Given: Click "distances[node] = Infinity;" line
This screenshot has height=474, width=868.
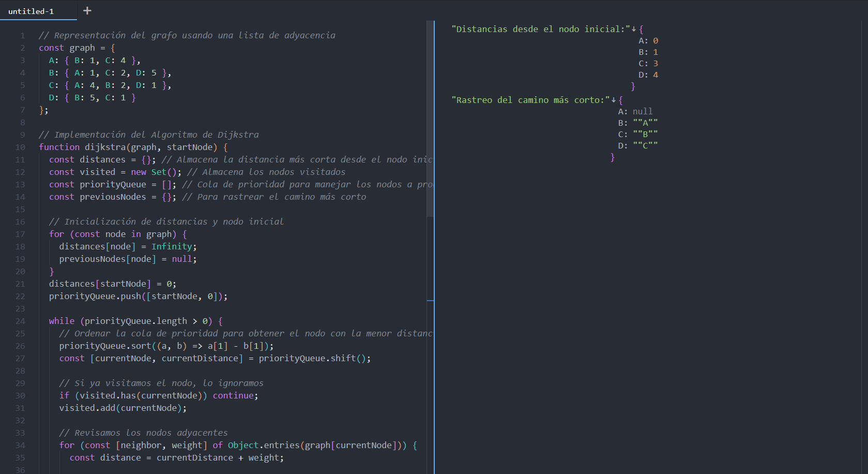Looking at the screenshot, I should point(128,247).
